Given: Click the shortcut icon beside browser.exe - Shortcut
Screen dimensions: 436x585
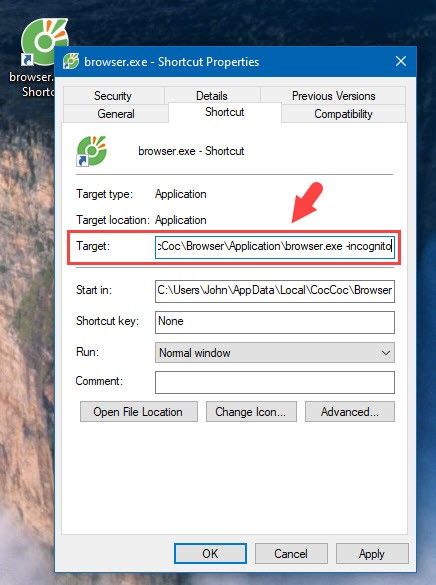Looking at the screenshot, I should pyautogui.click(x=91, y=151).
